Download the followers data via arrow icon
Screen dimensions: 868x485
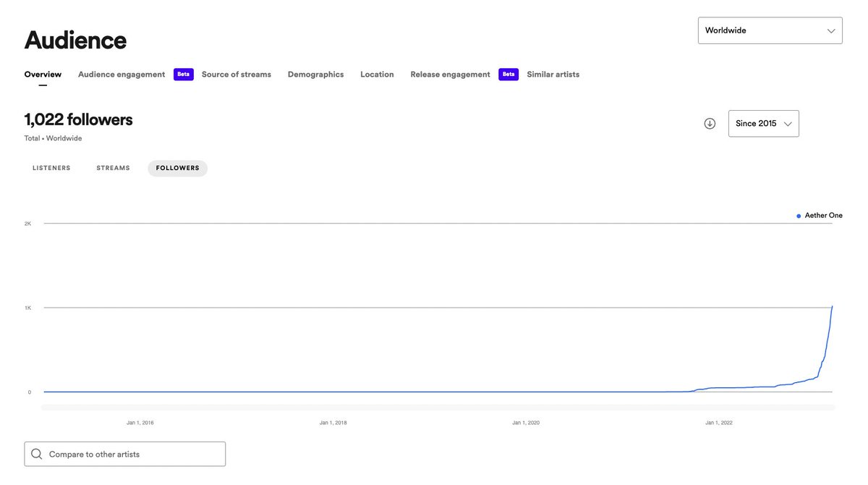(x=710, y=124)
